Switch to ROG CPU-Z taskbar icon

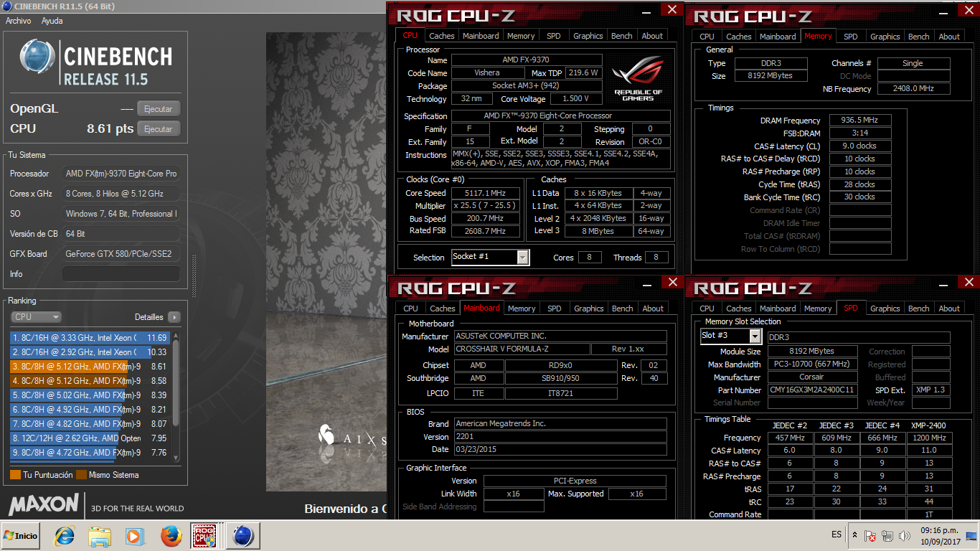click(x=204, y=536)
